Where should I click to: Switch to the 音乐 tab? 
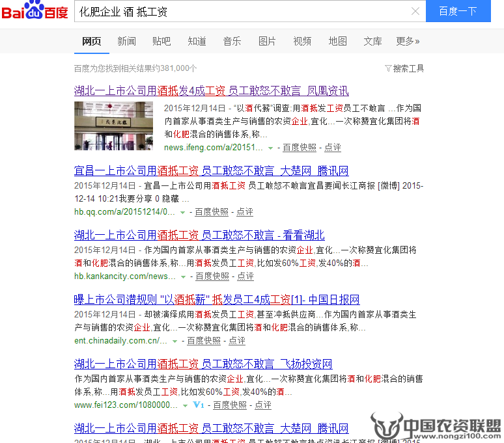click(232, 42)
